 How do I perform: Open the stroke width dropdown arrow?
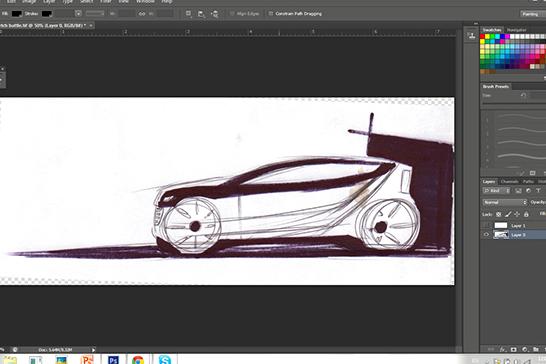tap(78, 14)
